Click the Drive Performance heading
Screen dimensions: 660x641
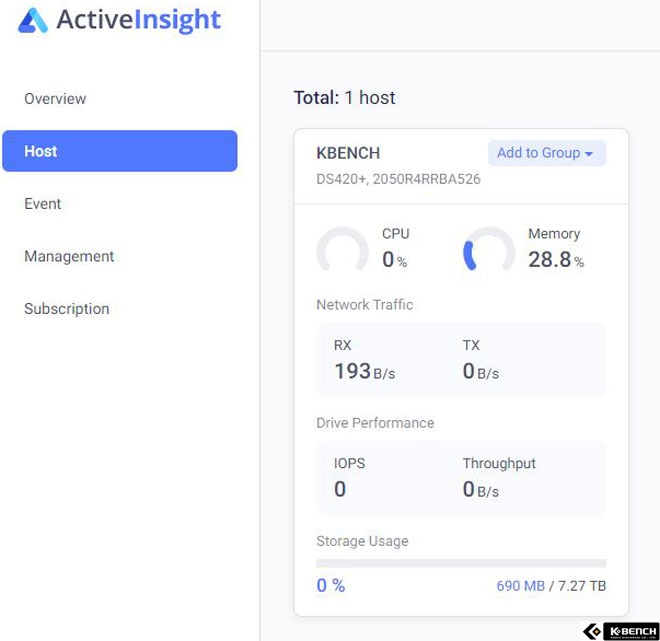tap(375, 423)
